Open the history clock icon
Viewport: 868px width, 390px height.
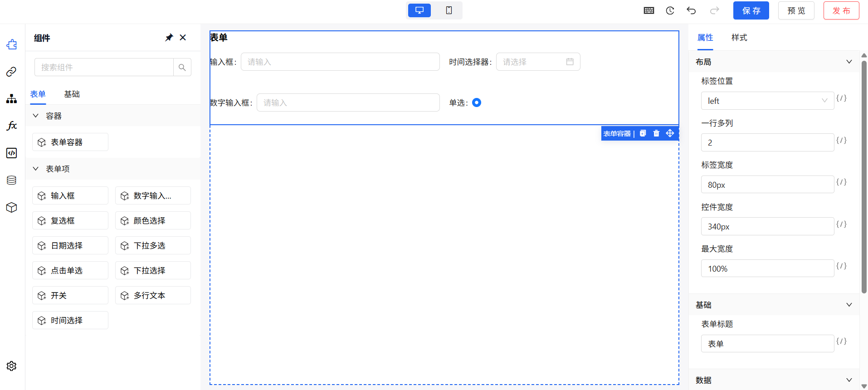tap(670, 10)
